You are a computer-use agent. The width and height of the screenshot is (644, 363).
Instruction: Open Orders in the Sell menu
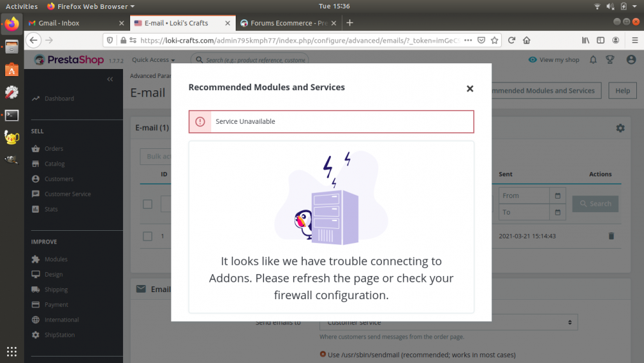pos(54,149)
